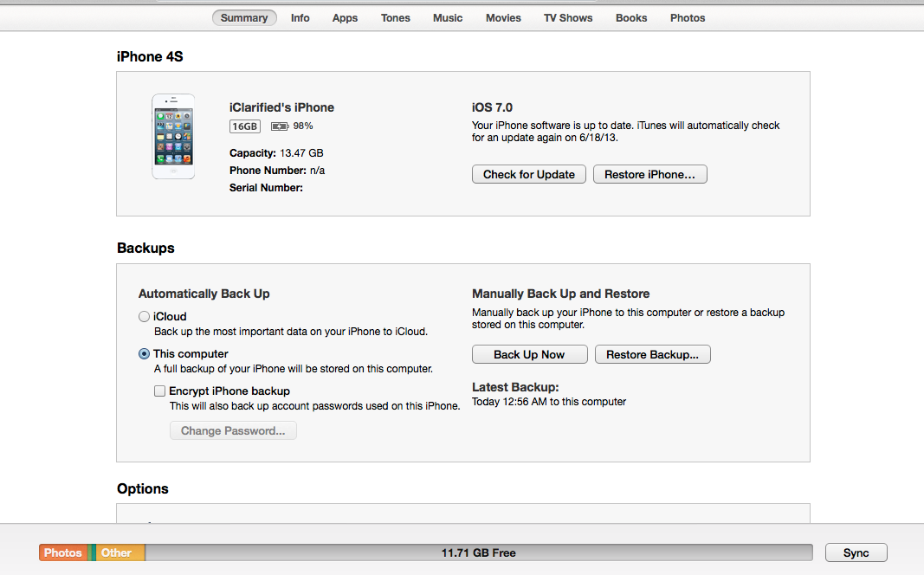Switch to the Info tab
Image resolution: width=924 pixels, height=575 pixels.
[300, 18]
